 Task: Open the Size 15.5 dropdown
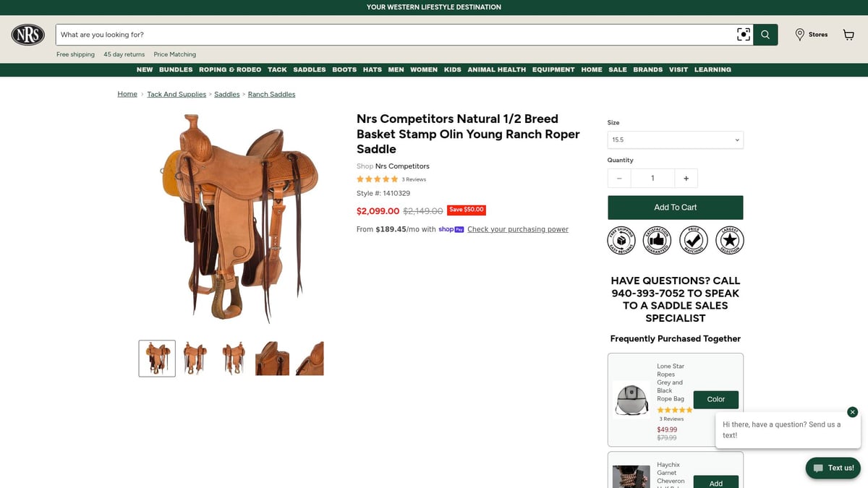coord(676,140)
